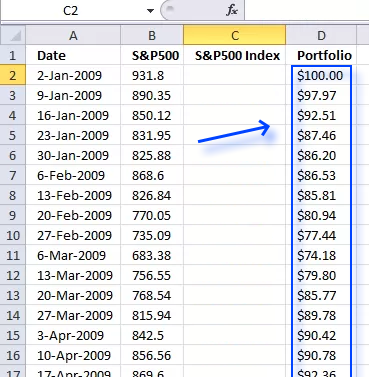Click the Select All corner triangle
The width and height of the screenshot is (369, 377).
coord(13,35)
